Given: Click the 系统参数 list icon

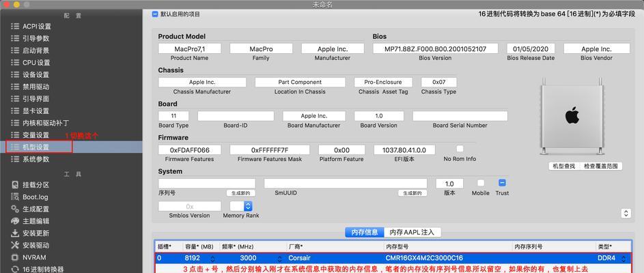Looking at the screenshot, I should (15, 159).
